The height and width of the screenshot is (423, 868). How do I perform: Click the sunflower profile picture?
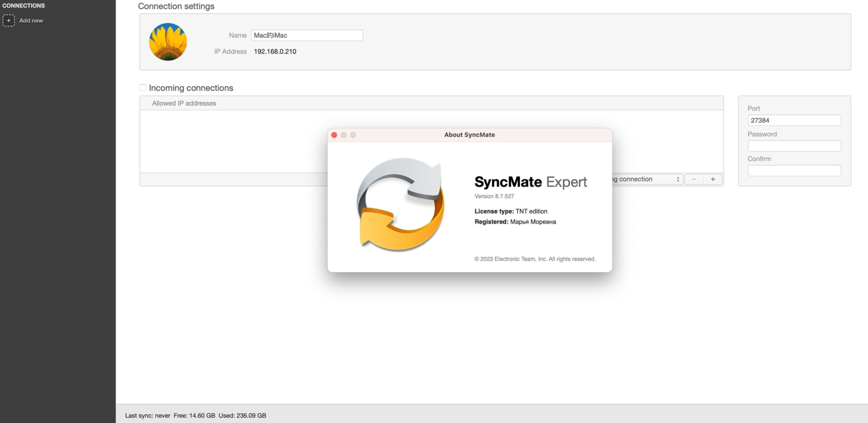(168, 42)
